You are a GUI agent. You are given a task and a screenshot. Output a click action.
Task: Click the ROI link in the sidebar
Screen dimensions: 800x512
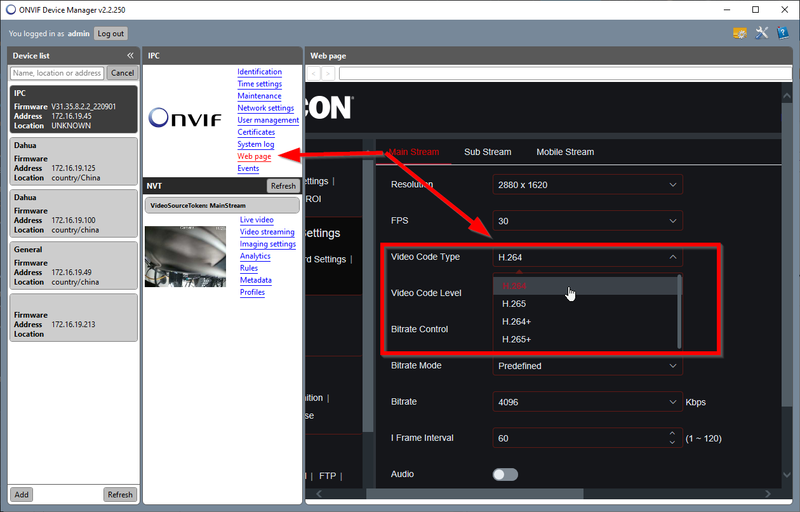click(x=313, y=199)
